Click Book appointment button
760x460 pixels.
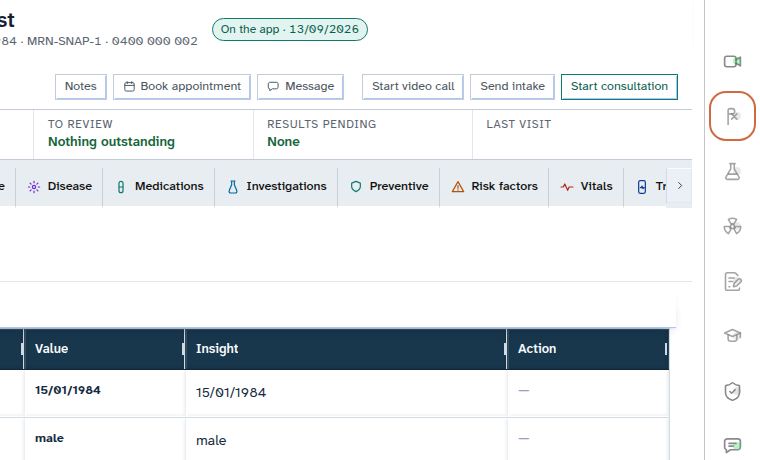(x=182, y=87)
